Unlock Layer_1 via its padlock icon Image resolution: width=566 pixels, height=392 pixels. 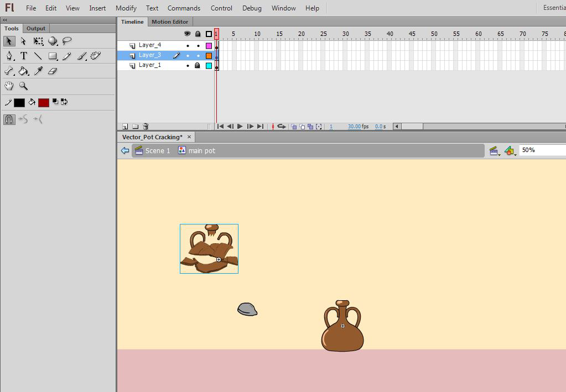[198, 66]
